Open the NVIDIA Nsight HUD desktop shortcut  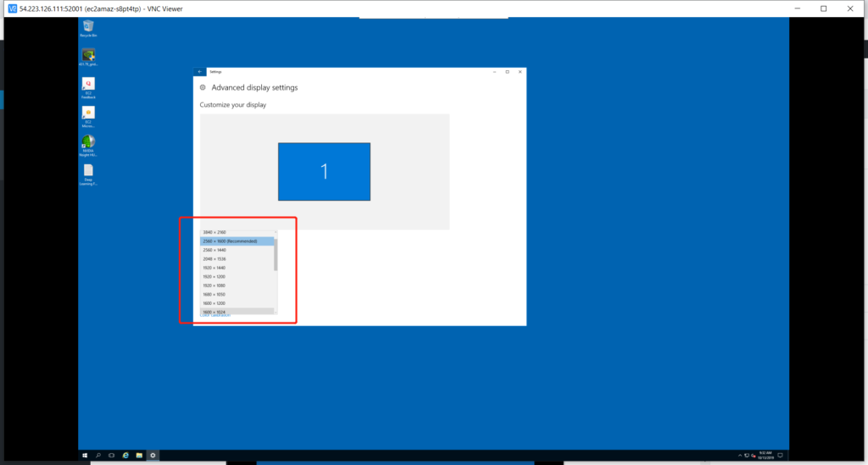(x=89, y=142)
